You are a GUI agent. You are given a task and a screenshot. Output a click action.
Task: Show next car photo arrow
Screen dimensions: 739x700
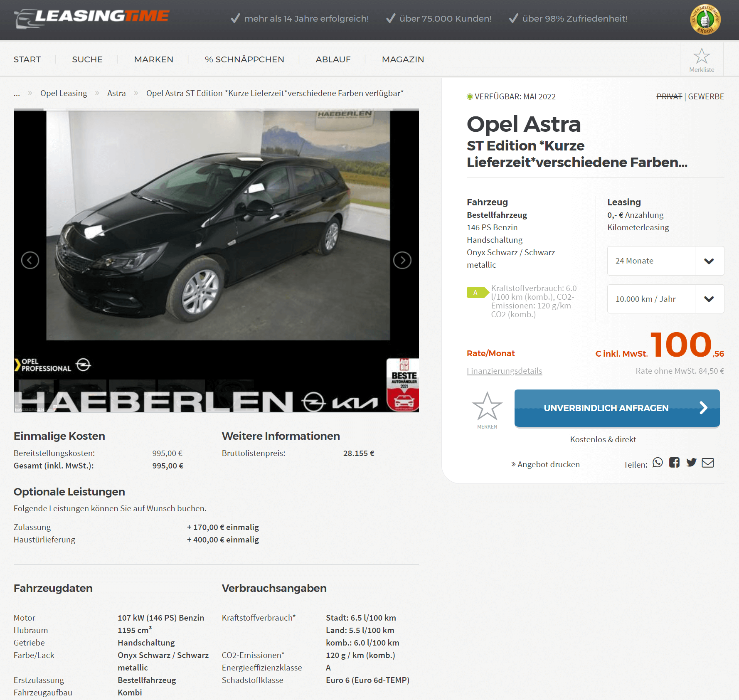402,260
